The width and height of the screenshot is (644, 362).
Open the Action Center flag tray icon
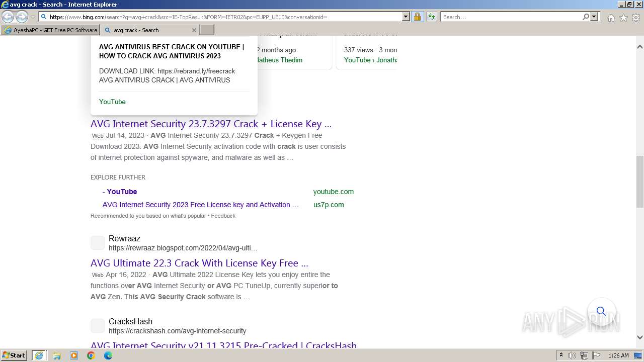point(595,355)
